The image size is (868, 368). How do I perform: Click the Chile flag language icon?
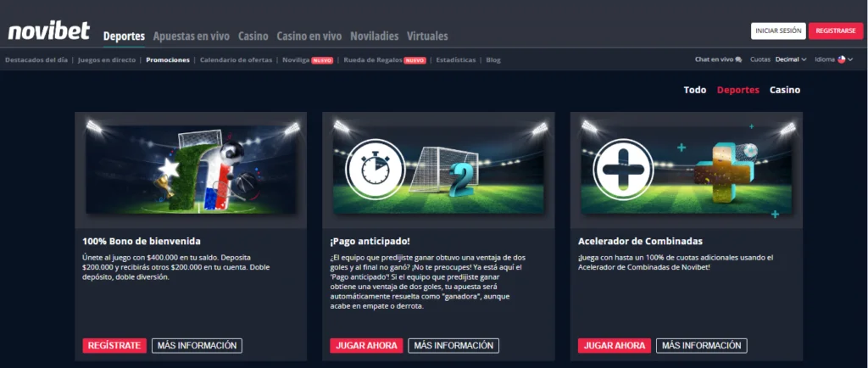(842, 59)
